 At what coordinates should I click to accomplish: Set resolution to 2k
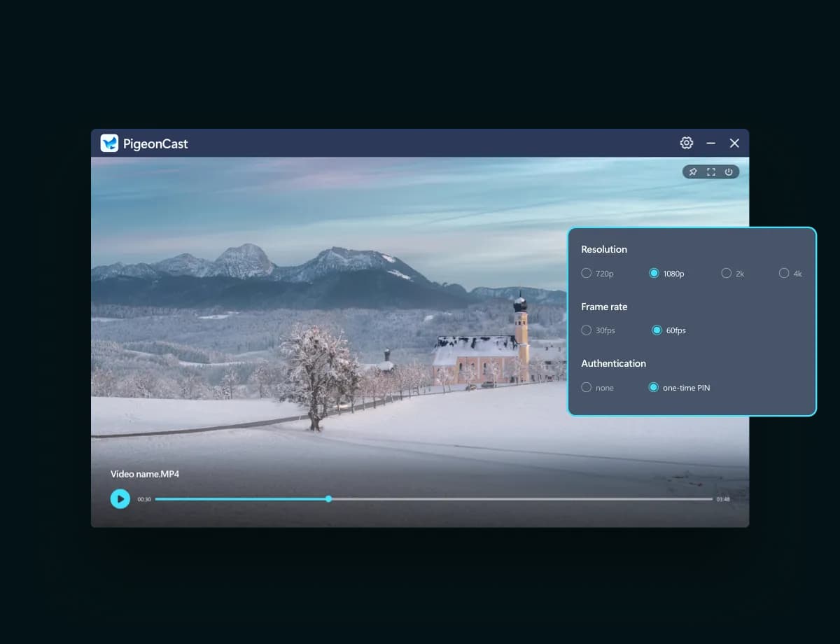coord(727,273)
